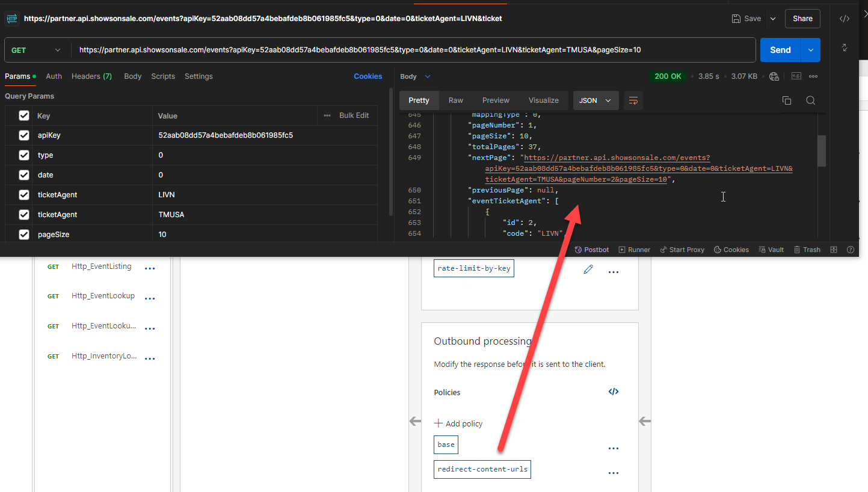The height and width of the screenshot is (492, 868).
Task: Open the params table column options (three dots)
Action: tap(327, 115)
